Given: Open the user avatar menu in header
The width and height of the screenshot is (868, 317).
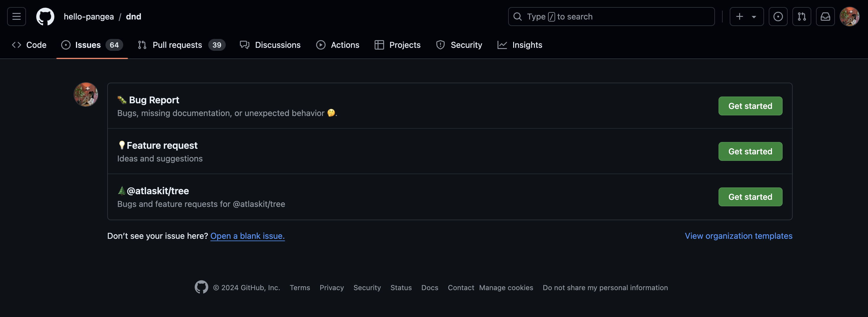Looking at the screenshot, I should point(849,17).
